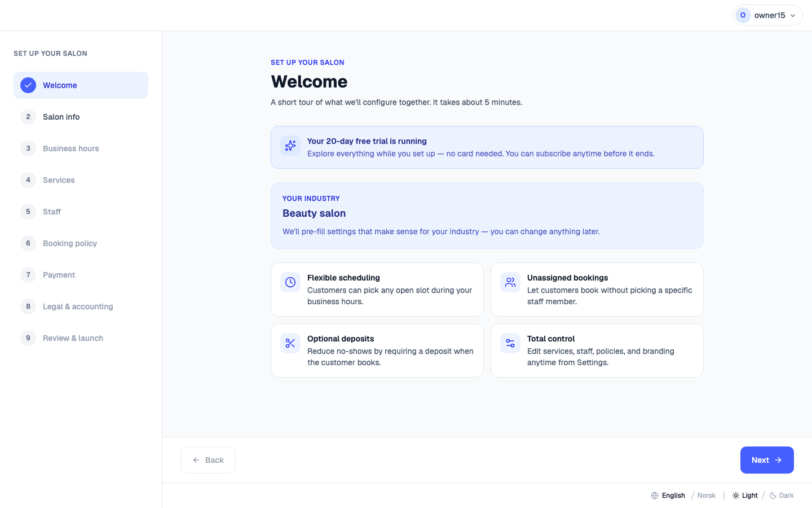Open the Review & launch step

81,338
